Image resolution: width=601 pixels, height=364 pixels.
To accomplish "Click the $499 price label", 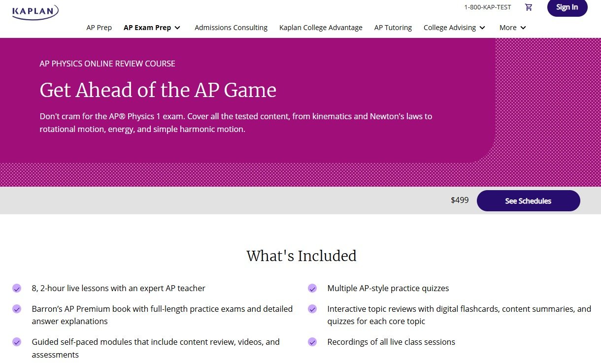I will [x=460, y=200].
